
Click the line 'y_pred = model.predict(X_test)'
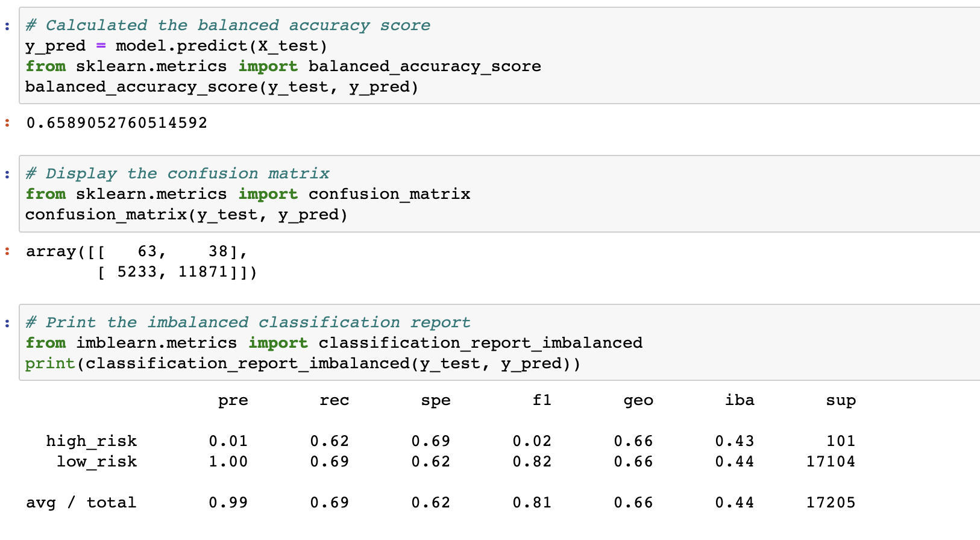pyautogui.click(x=176, y=46)
